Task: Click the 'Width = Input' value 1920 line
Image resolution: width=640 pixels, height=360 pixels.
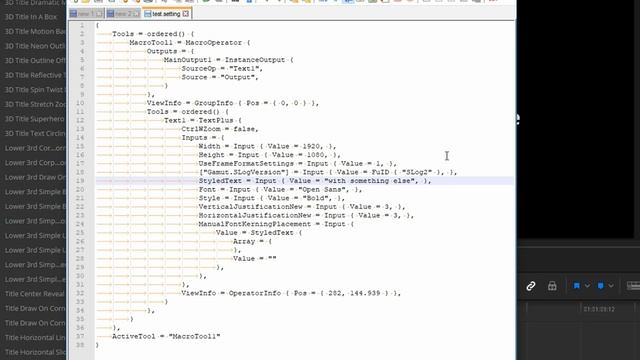Action: 267,146
